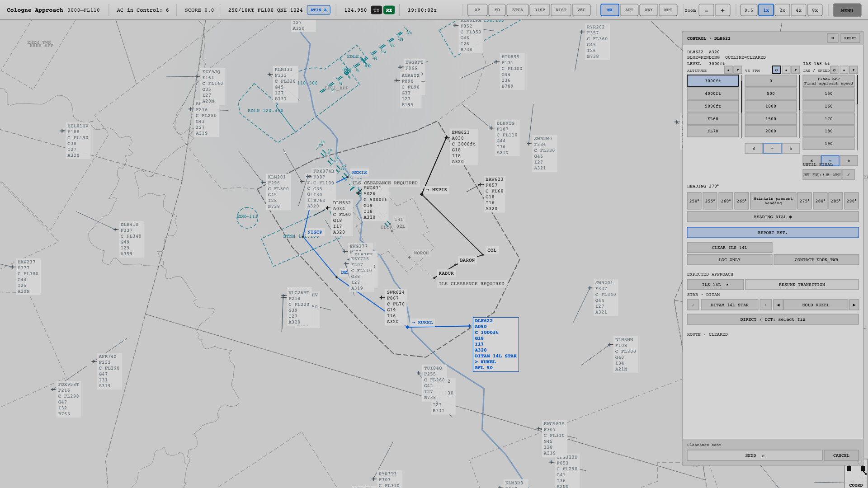
Task: Click the CLEAR ILS 14L button
Action: (730, 248)
